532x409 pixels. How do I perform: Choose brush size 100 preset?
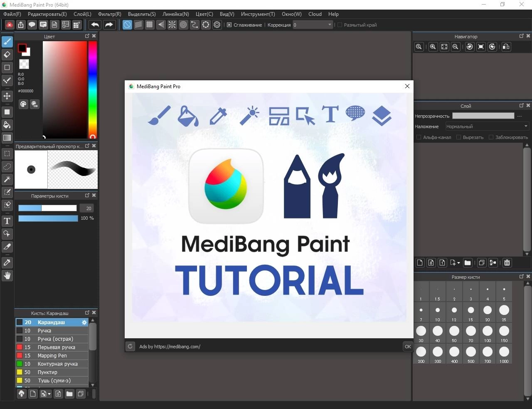pyautogui.click(x=488, y=333)
